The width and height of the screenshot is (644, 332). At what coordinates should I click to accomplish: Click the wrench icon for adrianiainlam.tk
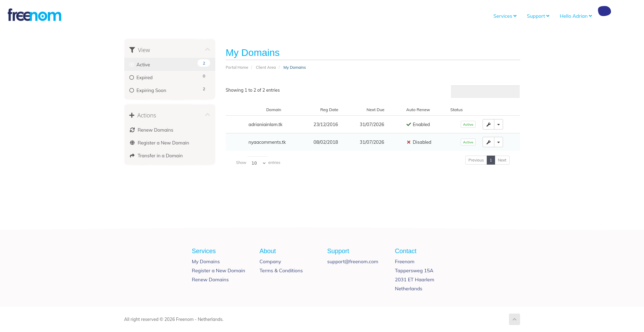(x=488, y=124)
